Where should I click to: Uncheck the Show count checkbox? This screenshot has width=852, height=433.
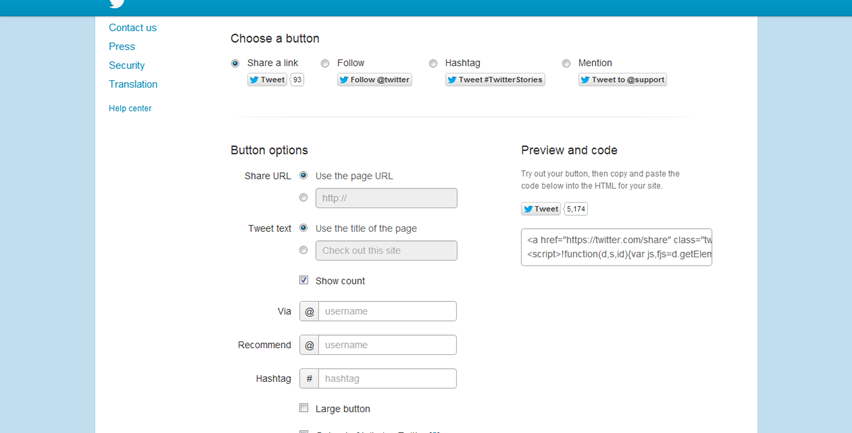304,280
